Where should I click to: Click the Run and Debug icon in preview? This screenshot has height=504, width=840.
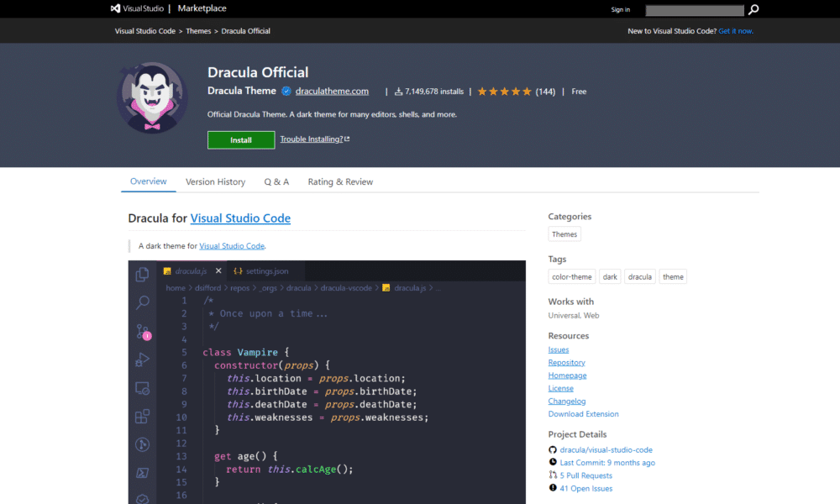tap(142, 360)
